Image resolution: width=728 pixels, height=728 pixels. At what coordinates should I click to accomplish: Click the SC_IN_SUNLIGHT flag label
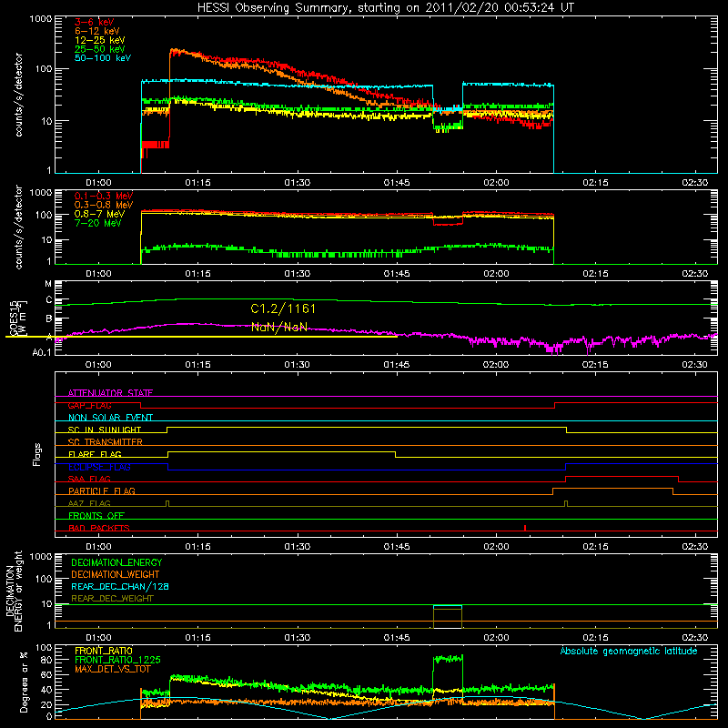pos(105,430)
